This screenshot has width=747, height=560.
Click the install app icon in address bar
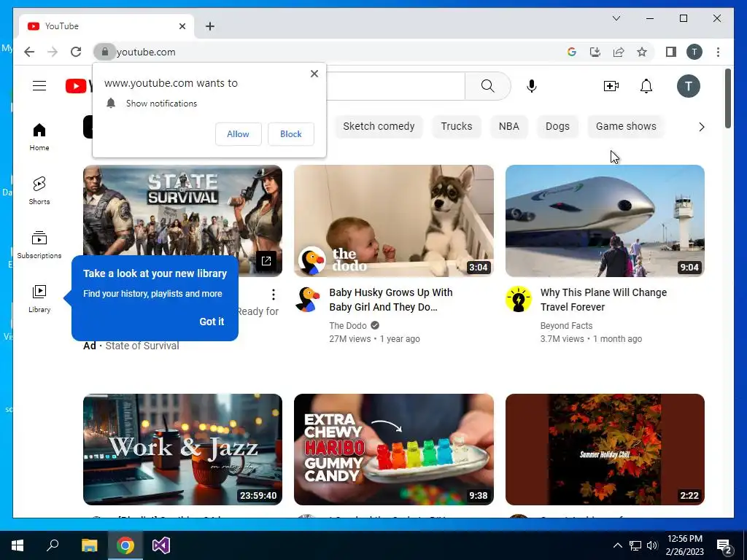coord(595,52)
